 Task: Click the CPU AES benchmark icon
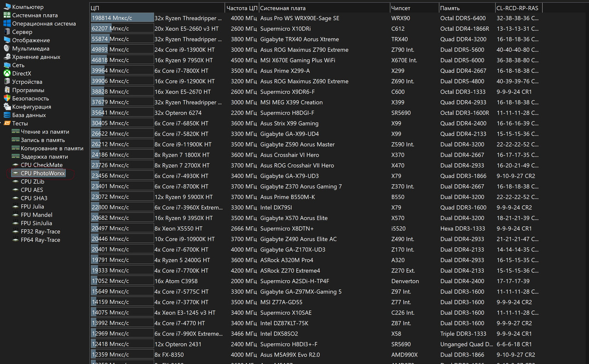coord(16,190)
